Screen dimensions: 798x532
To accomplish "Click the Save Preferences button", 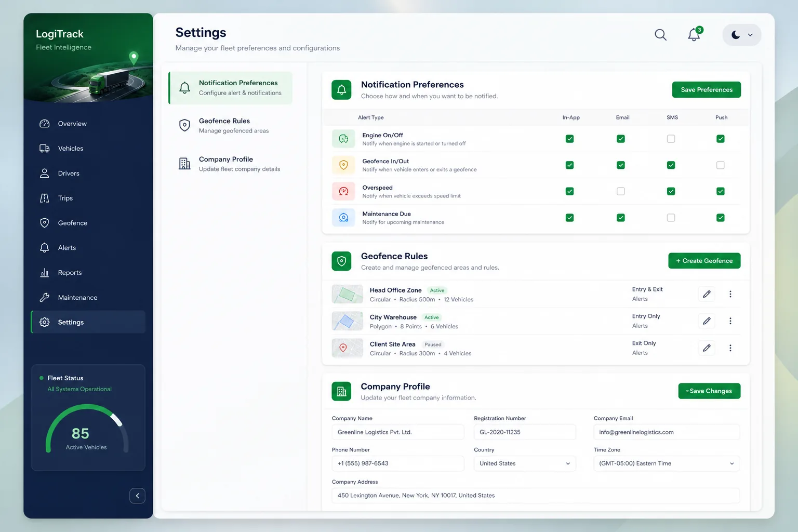I will (707, 90).
